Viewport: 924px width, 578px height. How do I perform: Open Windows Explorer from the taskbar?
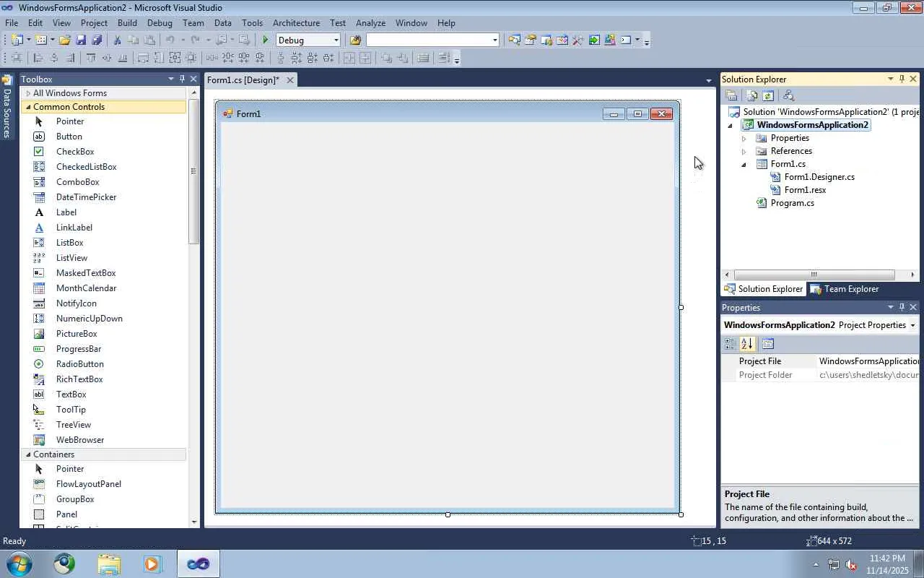tap(109, 564)
